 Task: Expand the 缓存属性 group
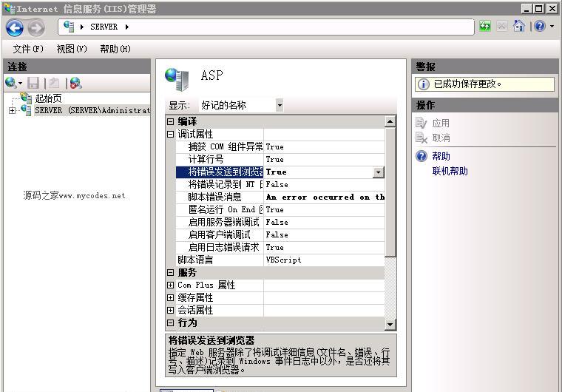pos(171,297)
